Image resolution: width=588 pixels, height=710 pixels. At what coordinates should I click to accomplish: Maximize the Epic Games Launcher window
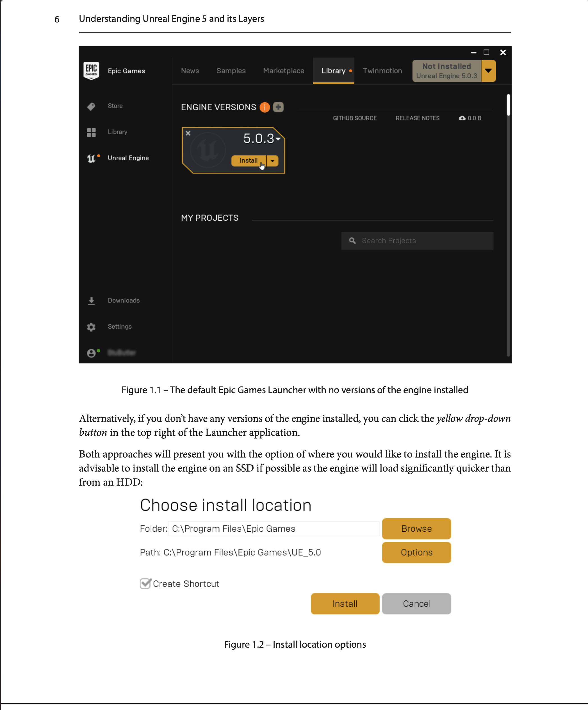pyautogui.click(x=487, y=53)
